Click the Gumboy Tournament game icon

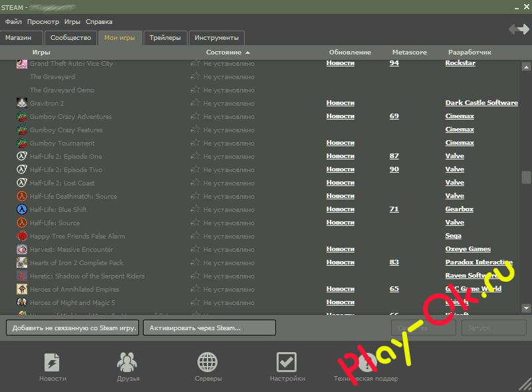click(x=22, y=143)
